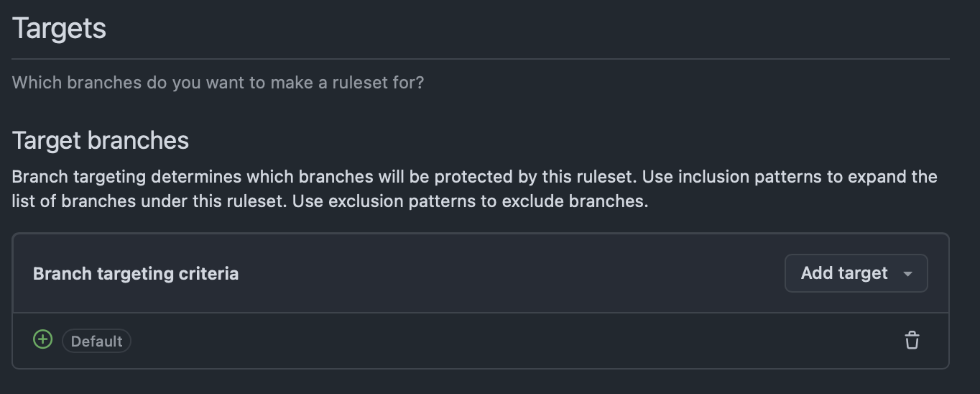Click the Target branches subheading
Viewport: 980px width, 394px height.
101,140
